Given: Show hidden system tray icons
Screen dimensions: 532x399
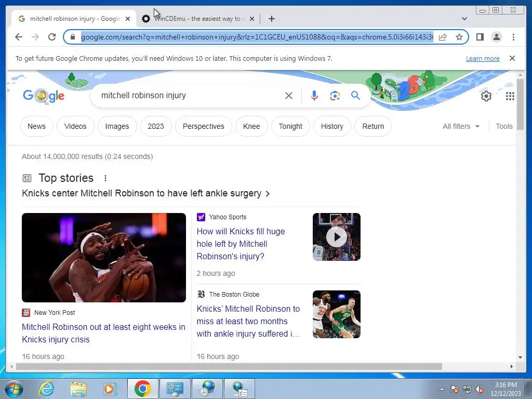Looking at the screenshot, I should click(442, 390).
